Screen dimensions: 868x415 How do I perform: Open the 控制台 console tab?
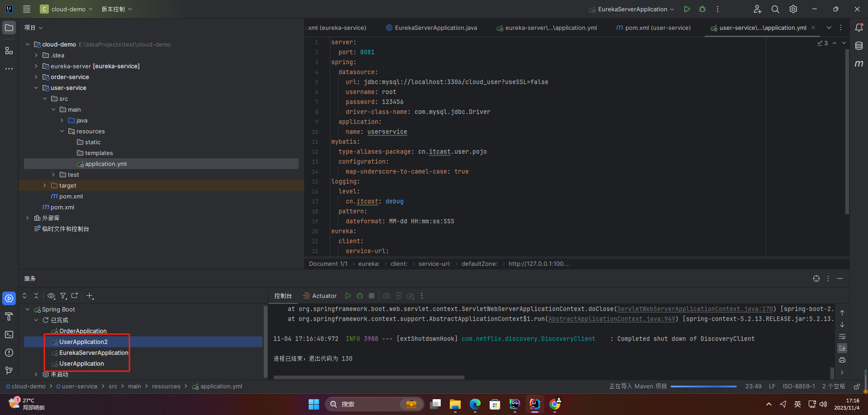click(x=283, y=296)
